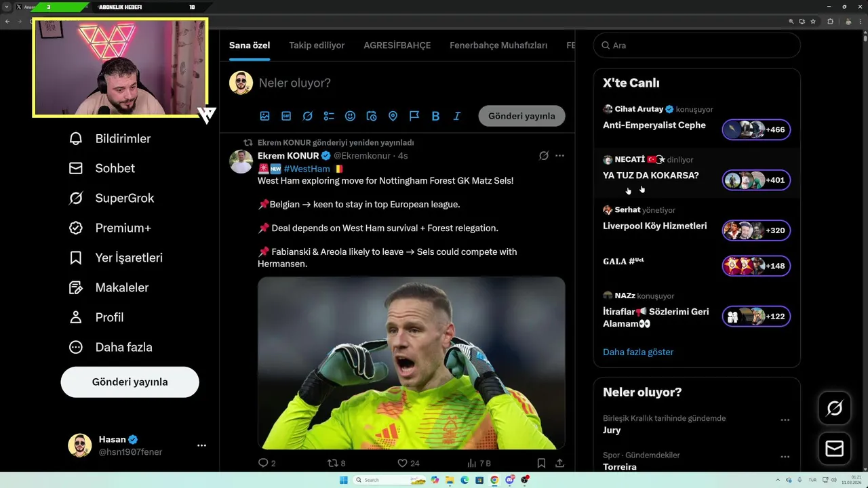Switch to Fenerbahçe Muhafızları tab
868x488 pixels.
pos(498,45)
